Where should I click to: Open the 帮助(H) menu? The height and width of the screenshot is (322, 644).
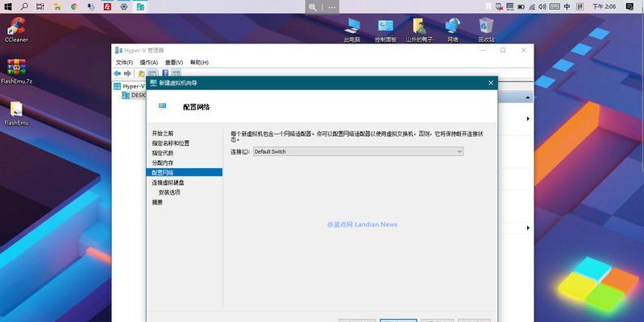[199, 62]
